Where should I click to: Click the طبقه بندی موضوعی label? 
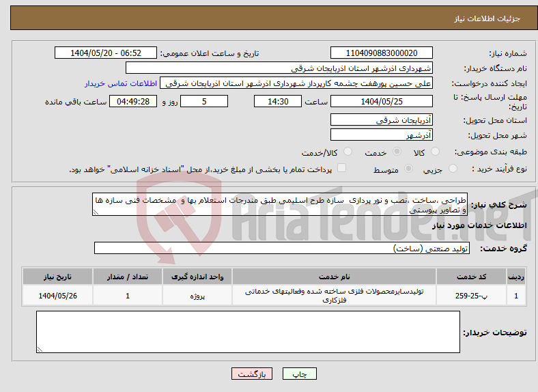[x=491, y=152]
